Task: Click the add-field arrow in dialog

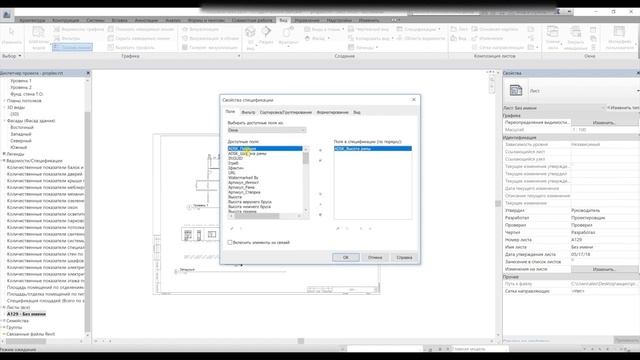Action: pyautogui.click(x=320, y=151)
